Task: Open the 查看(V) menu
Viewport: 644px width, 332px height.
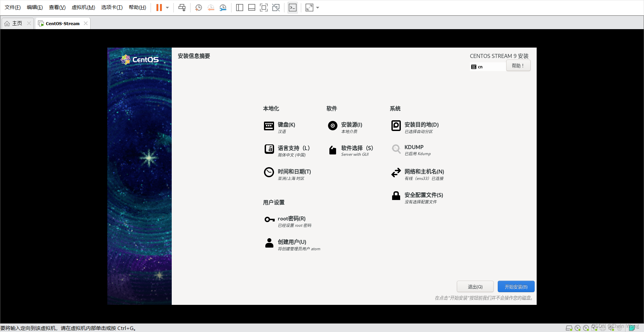Action: click(57, 7)
